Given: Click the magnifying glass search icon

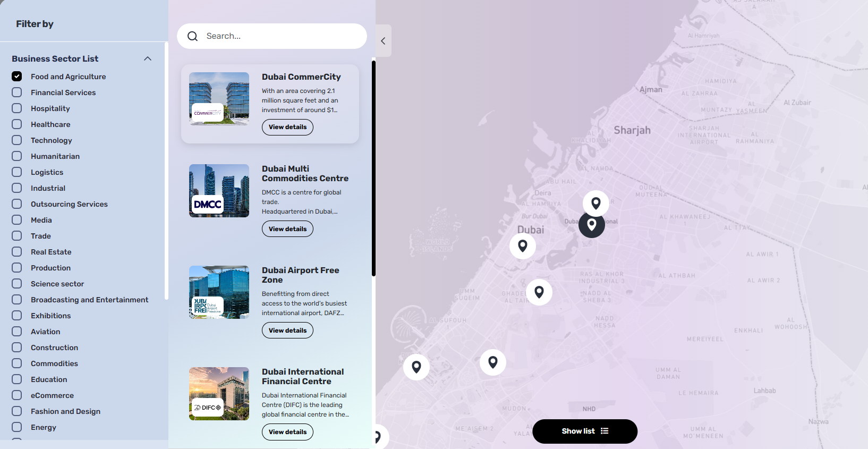Looking at the screenshot, I should pos(192,36).
